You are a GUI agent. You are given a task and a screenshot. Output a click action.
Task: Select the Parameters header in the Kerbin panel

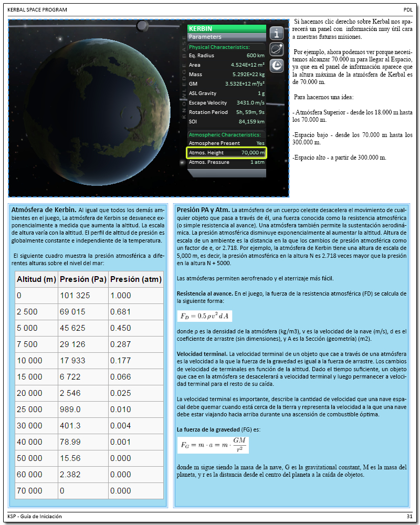click(x=227, y=37)
